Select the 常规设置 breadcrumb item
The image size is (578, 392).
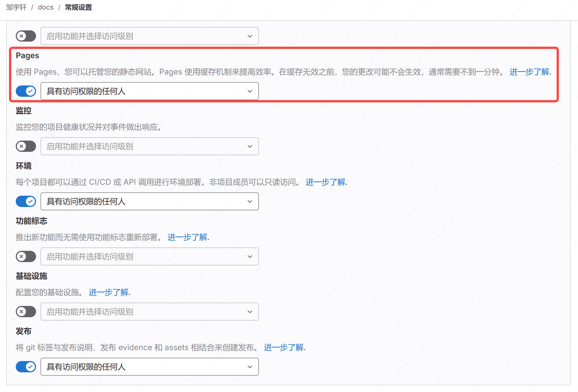pyautogui.click(x=79, y=8)
